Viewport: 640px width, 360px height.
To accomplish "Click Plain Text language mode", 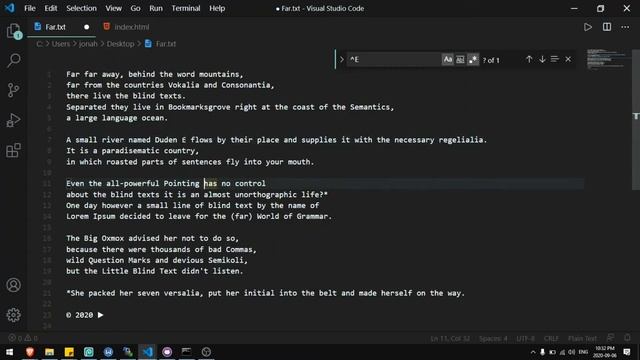I will 582,338.
